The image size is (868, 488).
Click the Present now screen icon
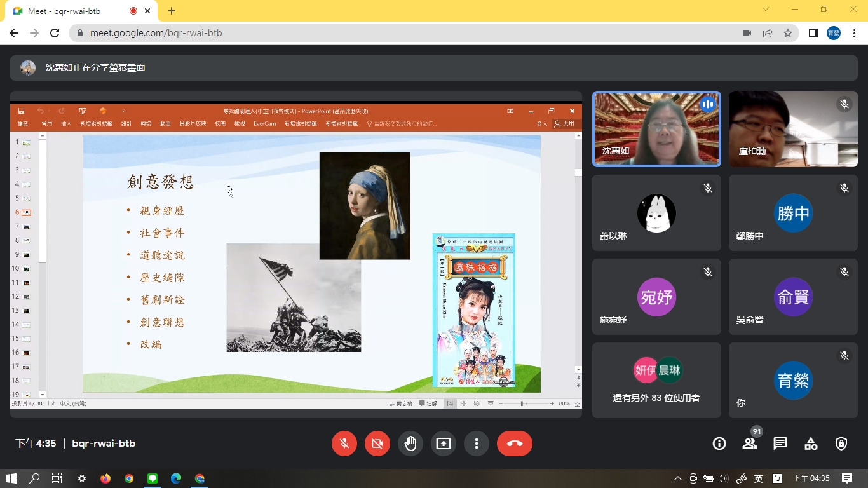tap(444, 444)
